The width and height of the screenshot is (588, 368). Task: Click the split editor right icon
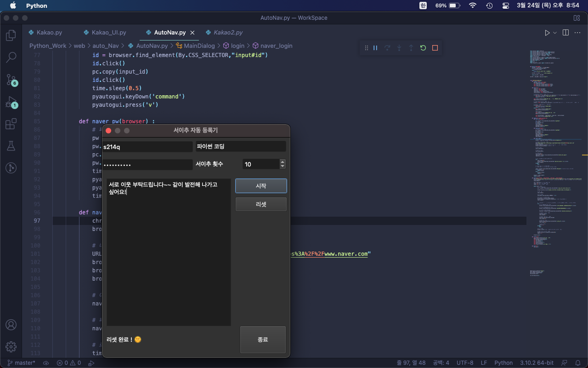pos(566,33)
